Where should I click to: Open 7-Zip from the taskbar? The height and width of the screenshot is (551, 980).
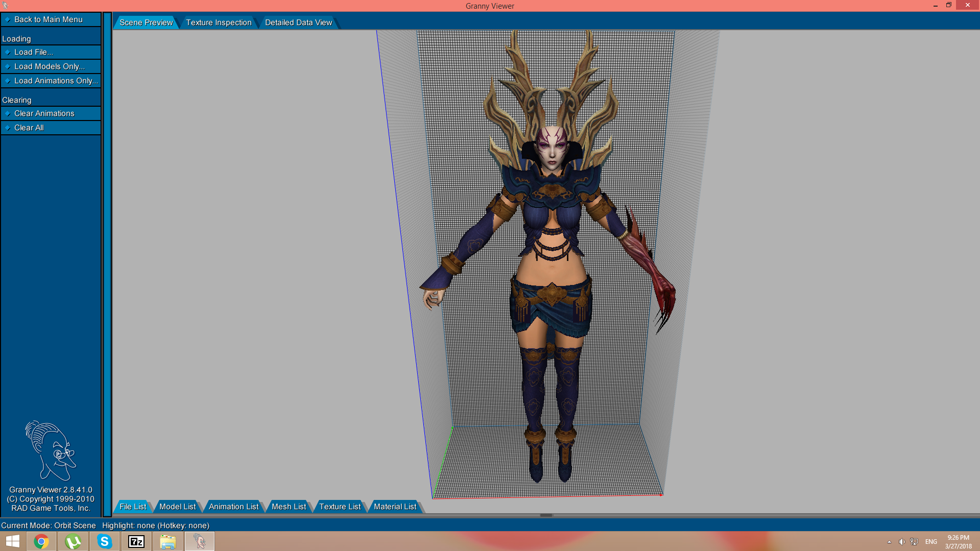(136, 541)
